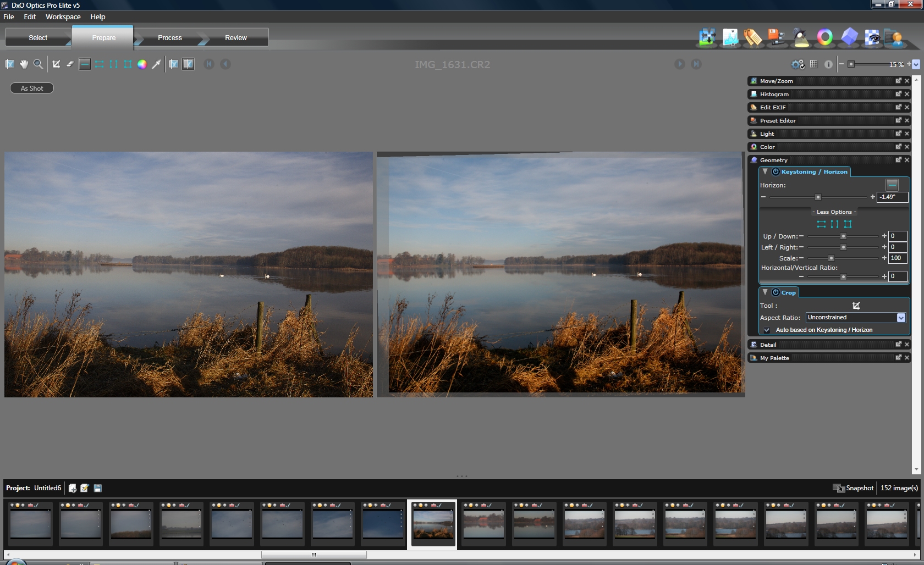Toggle the Crop correction power button
924x565 pixels.
(x=776, y=292)
